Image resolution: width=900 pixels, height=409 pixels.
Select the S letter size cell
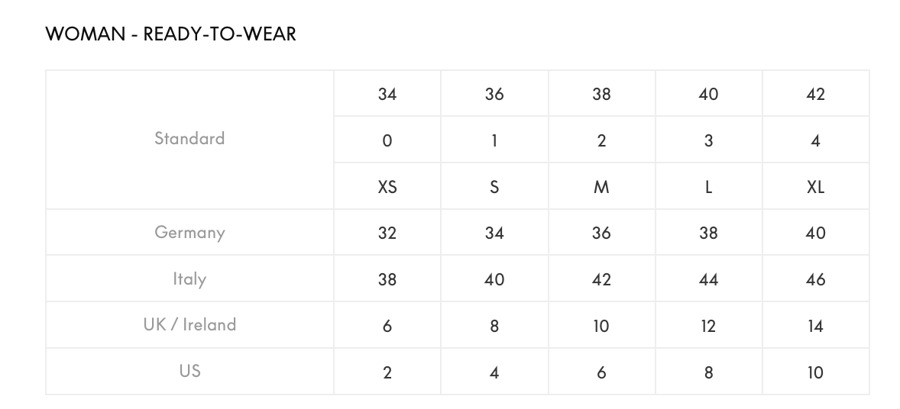point(494,187)
